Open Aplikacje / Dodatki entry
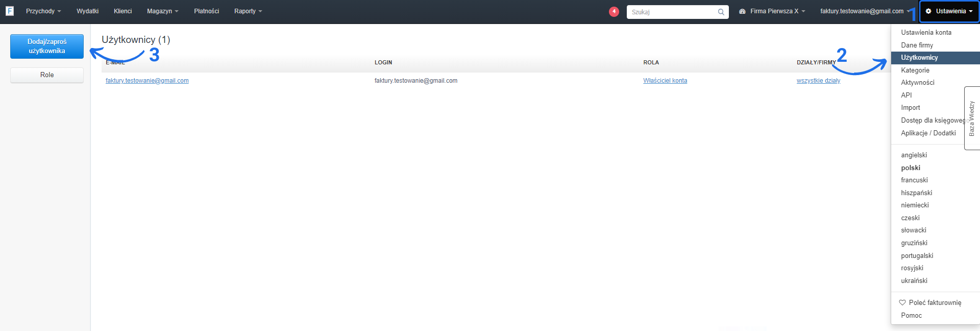The width and height of the screenshot is (980, 331). click(x=928, y=133)
